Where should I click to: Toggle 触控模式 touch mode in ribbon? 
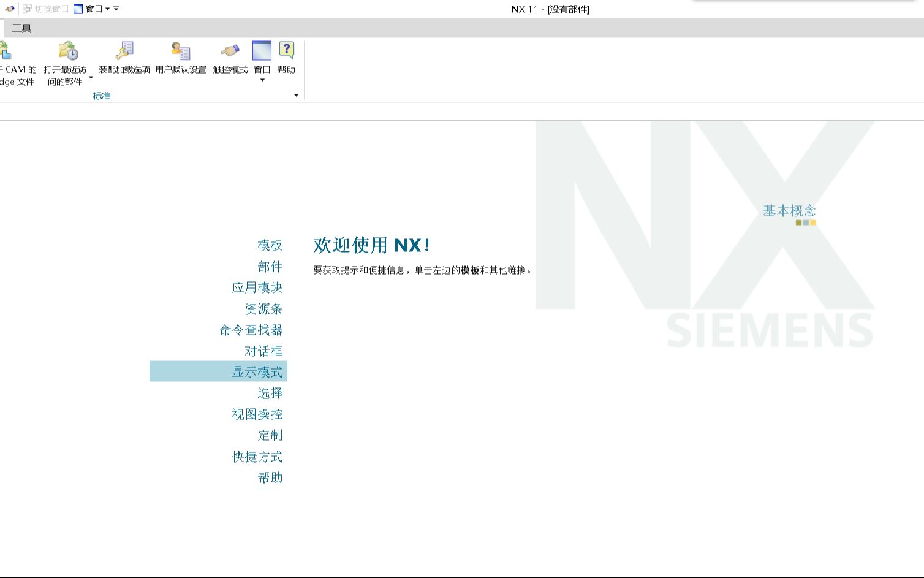tap(230, 58)
